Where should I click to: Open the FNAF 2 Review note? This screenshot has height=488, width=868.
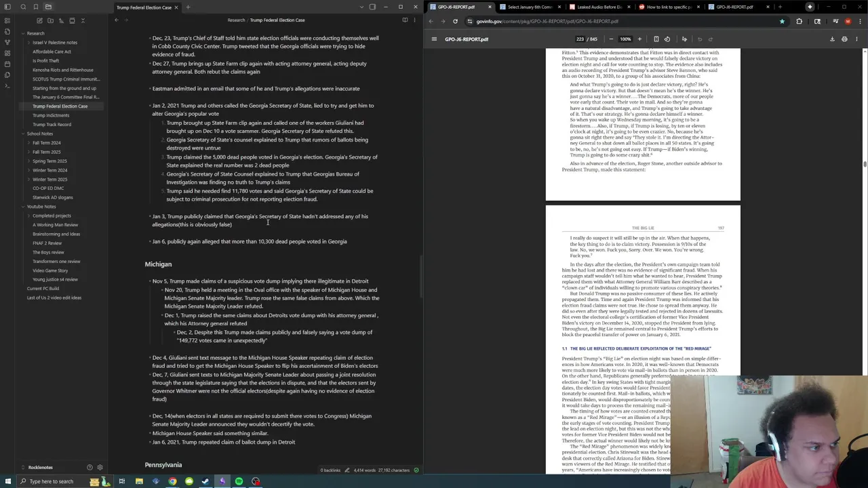click(47, 243)
